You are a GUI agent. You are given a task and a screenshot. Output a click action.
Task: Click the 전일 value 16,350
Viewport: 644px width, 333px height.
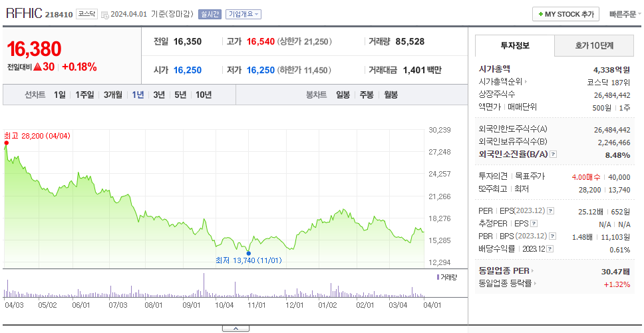[188, 41]
